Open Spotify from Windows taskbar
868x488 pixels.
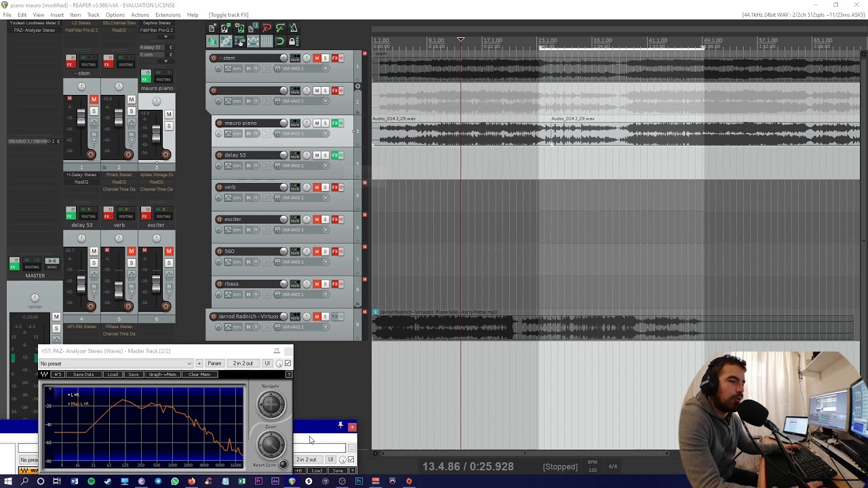(91, 481)
